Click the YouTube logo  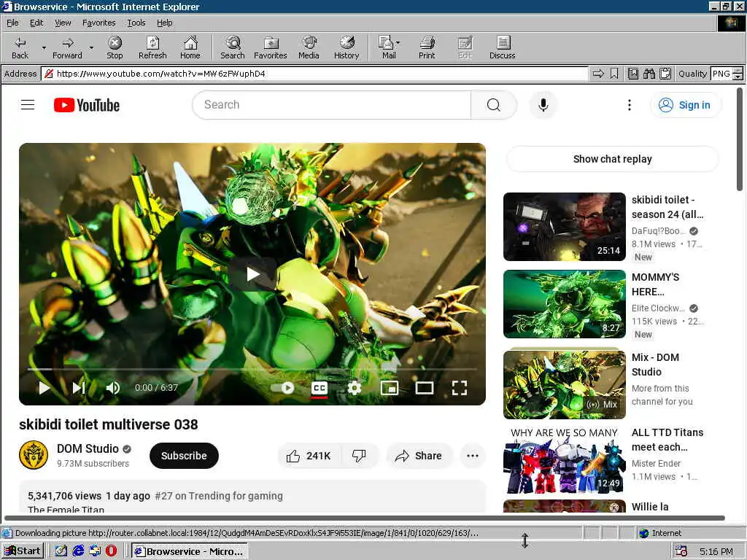[87, 105]
